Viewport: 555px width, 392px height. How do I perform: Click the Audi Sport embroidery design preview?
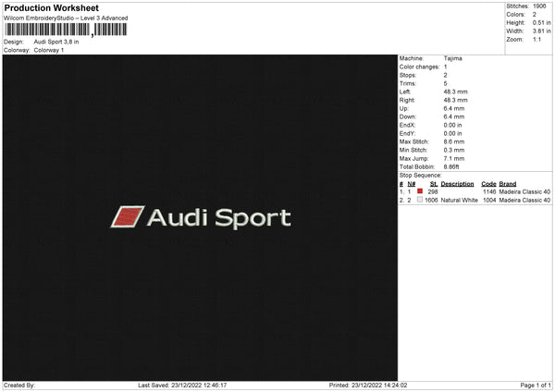pos(201,217)
